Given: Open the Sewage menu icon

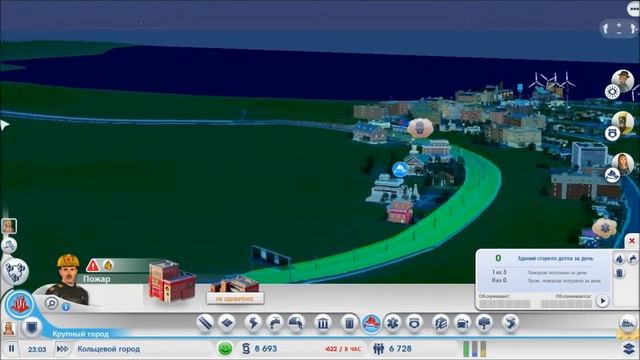Looking at the screenshot, I should point(296,323).
